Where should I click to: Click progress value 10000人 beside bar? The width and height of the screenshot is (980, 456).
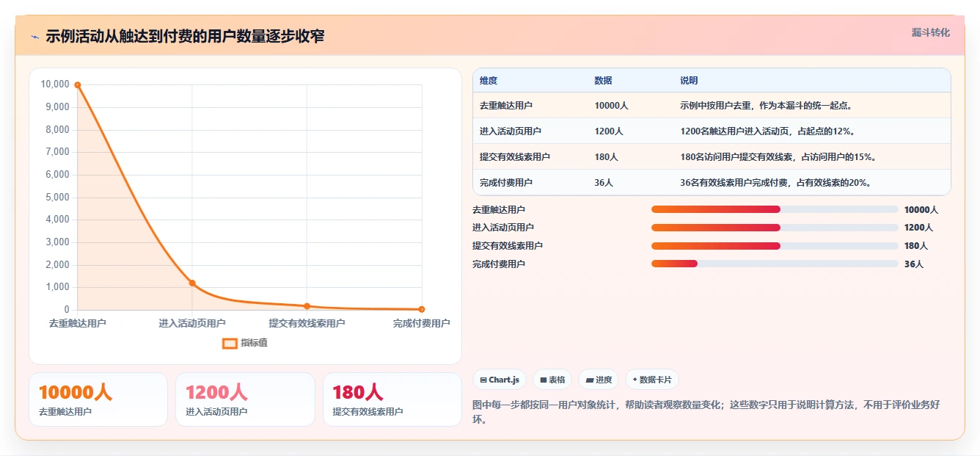point(921,210)
